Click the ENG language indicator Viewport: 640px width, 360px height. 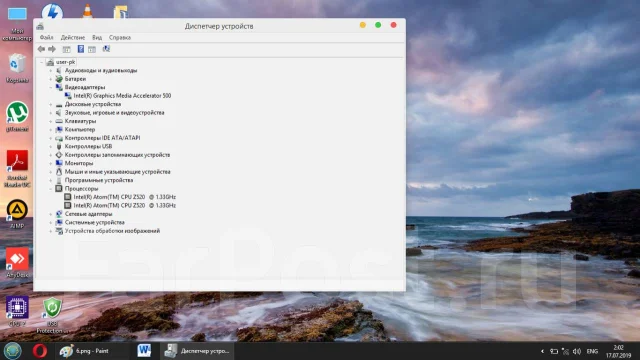point(592,351)
